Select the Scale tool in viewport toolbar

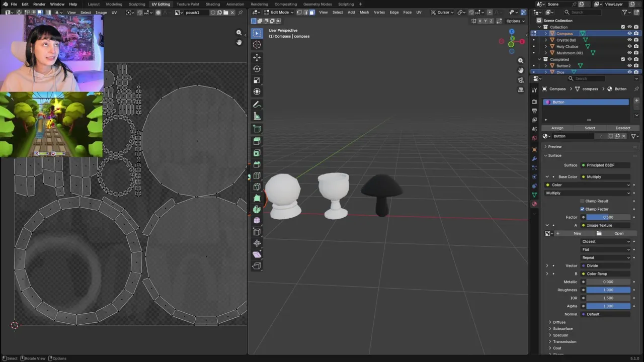(257, 80)
